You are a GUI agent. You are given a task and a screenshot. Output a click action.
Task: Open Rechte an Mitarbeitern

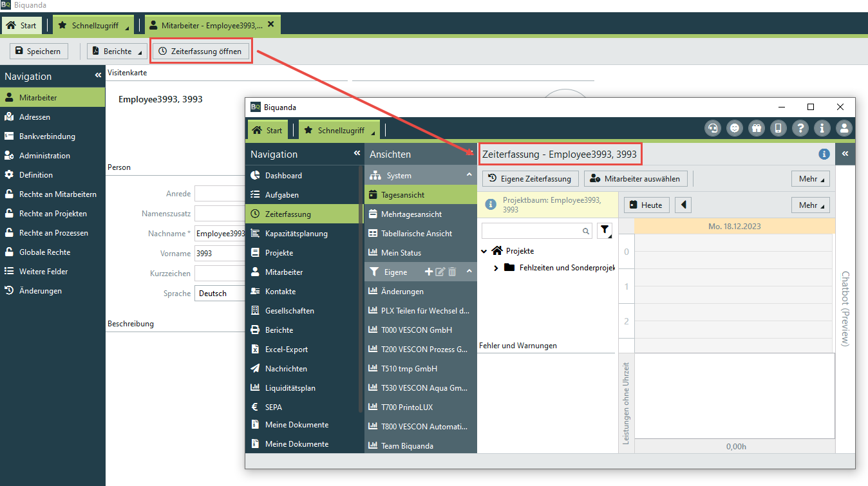click(53, 194)
